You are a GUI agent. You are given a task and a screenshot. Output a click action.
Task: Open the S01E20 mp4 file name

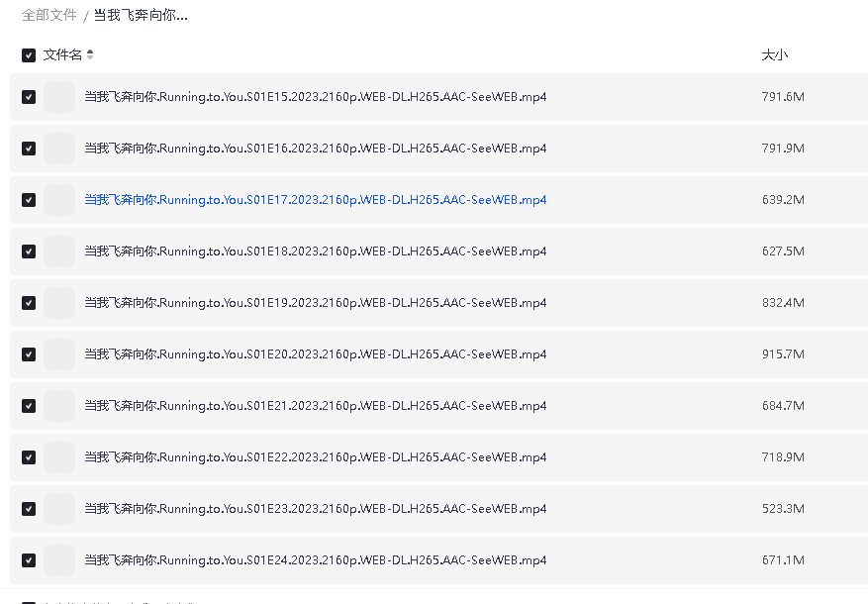(315, 354)
